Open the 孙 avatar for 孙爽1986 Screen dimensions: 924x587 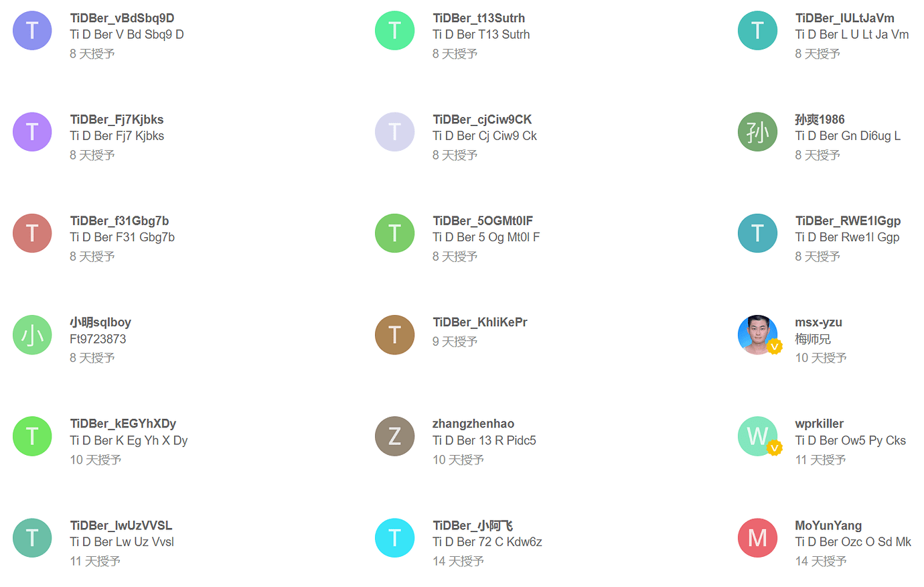pyautogui.click(x=757, y=132)
